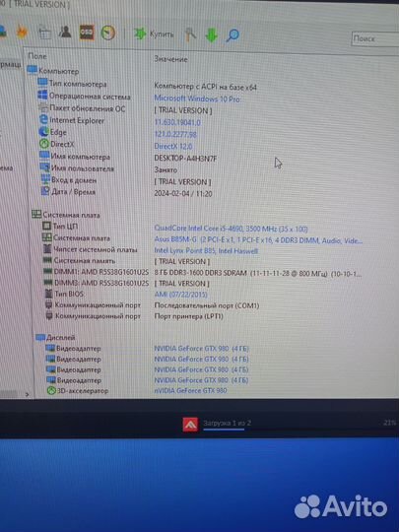Image resolution: width=399 pixels, height=532 pixels.
Task: Click the Имя пользователя row icon
Action: [x=44, y=166]
